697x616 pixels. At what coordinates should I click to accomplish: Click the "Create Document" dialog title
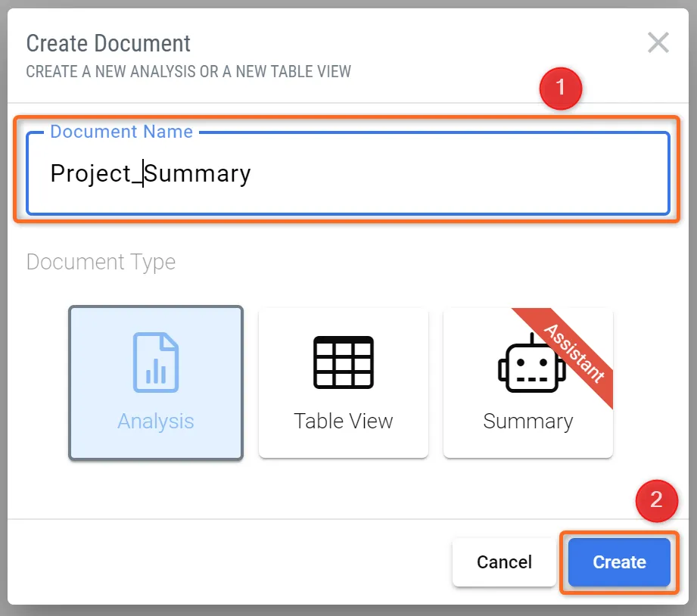[108, 43]
